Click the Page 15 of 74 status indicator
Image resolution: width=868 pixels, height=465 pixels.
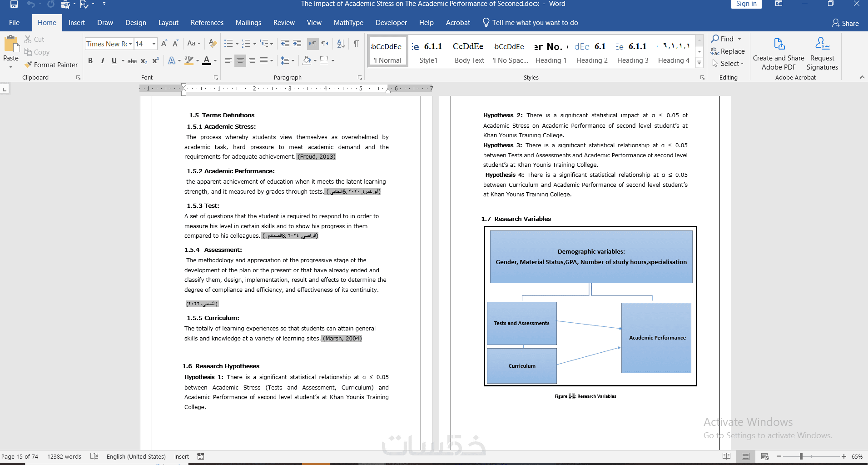(20, 456)
